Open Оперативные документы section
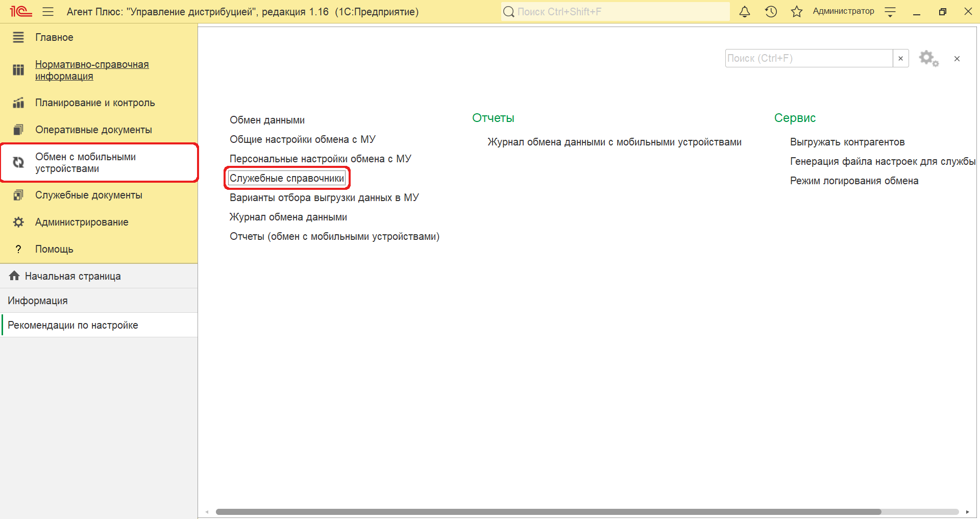Screen dimensions: 980x519 click(x=93, y=130)
